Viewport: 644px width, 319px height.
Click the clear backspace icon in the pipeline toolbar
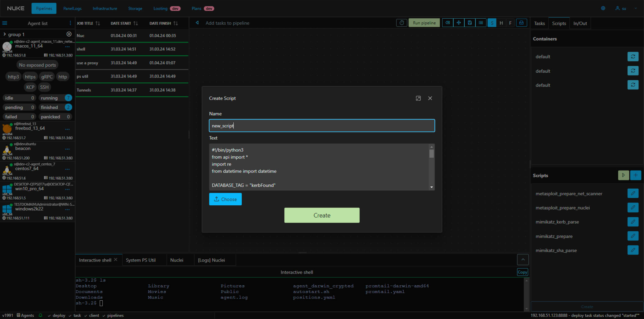tap(448, 23)
